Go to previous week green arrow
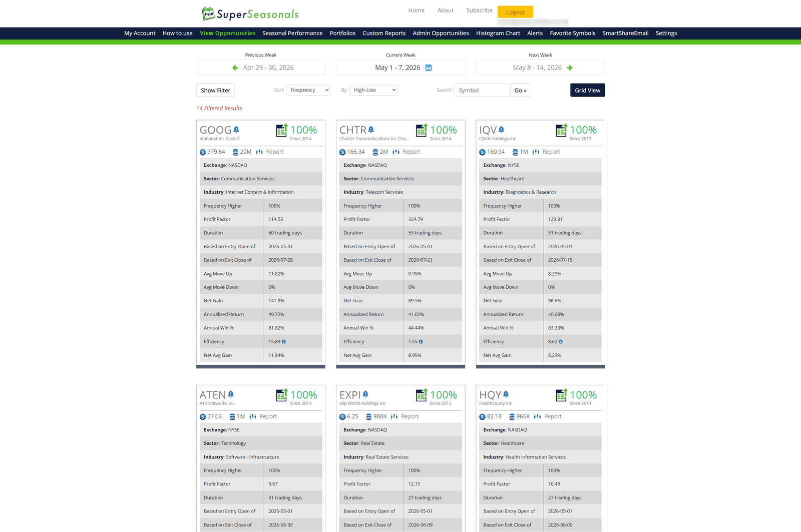Image resolution: width=801 pixels, height=532 pixels. (235, 68)
